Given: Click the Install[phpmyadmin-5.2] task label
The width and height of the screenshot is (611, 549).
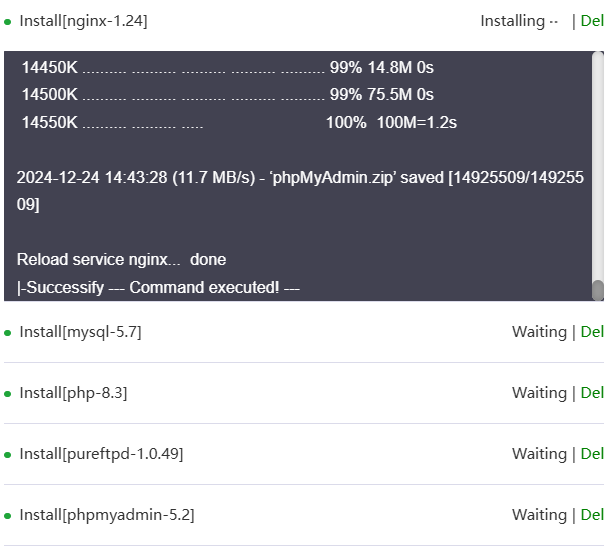Looking at the screenshot, I should [x=107, y=515].
